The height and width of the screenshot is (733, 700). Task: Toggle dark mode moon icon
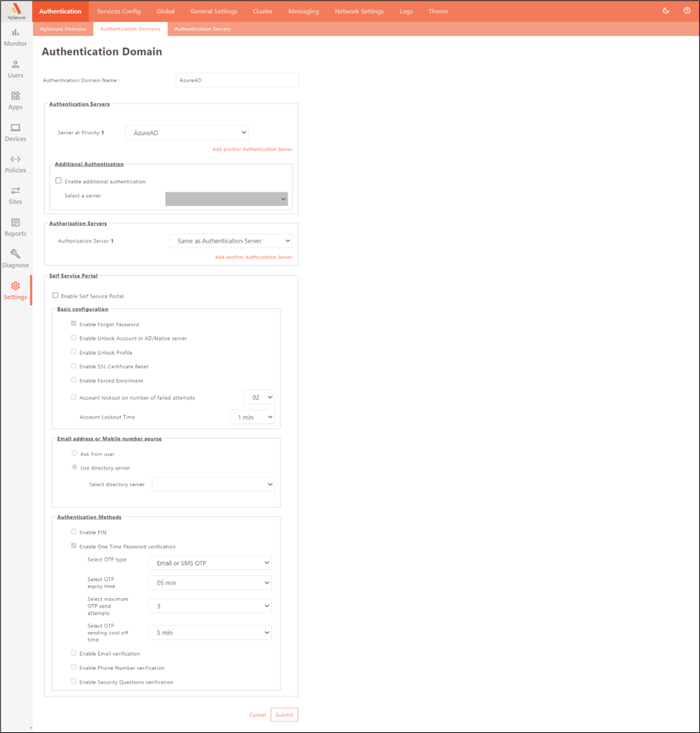click(666, 11)
